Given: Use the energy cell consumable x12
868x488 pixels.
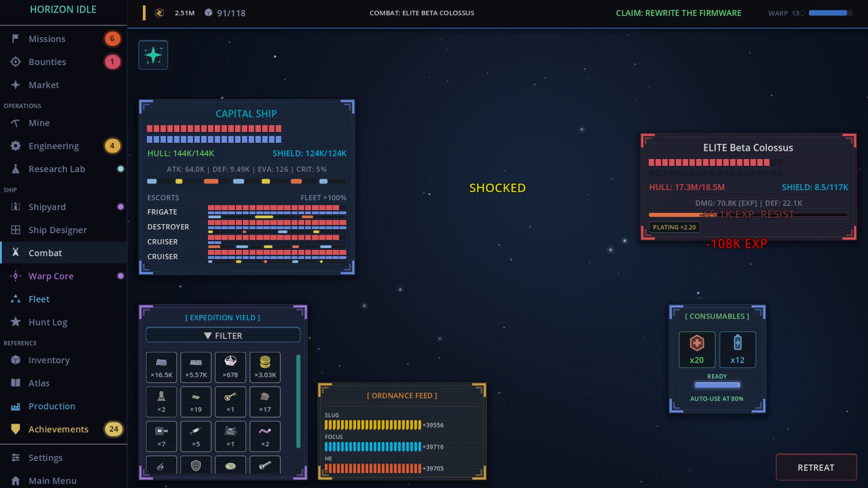Looking at the screenshot, I should coord(737,349).
